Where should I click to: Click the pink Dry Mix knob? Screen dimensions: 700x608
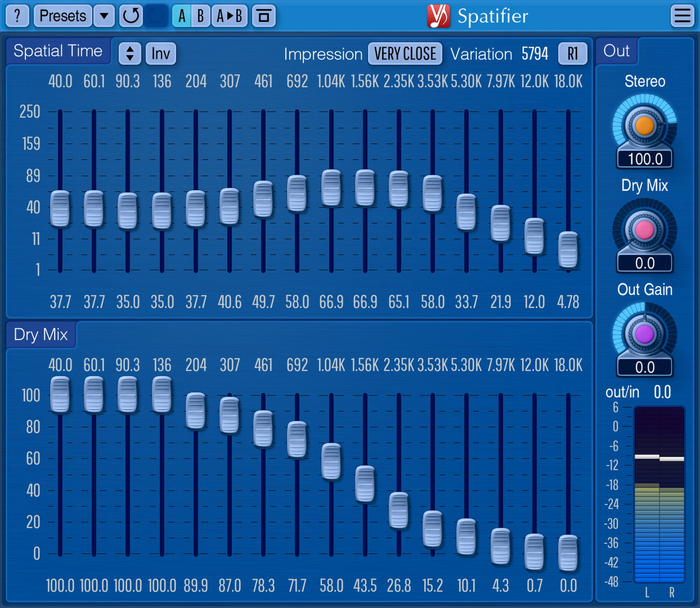[x=644, y=230]
